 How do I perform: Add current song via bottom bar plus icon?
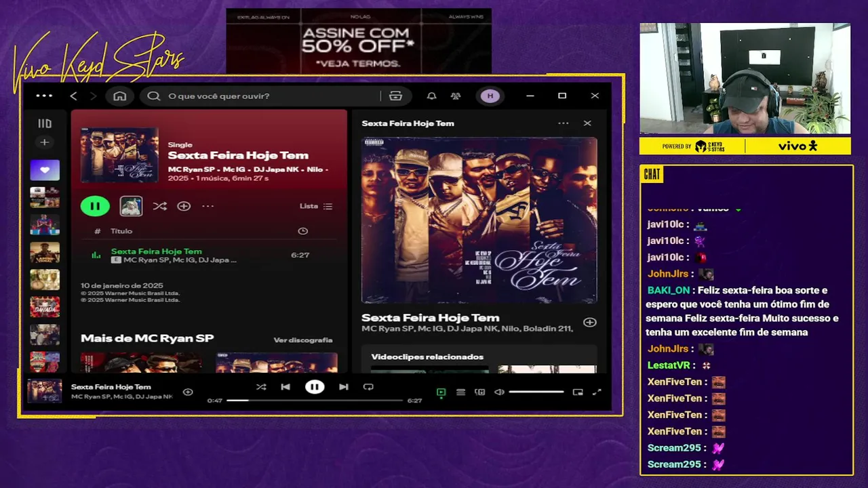pyautogui.click(x=188, y=392)
